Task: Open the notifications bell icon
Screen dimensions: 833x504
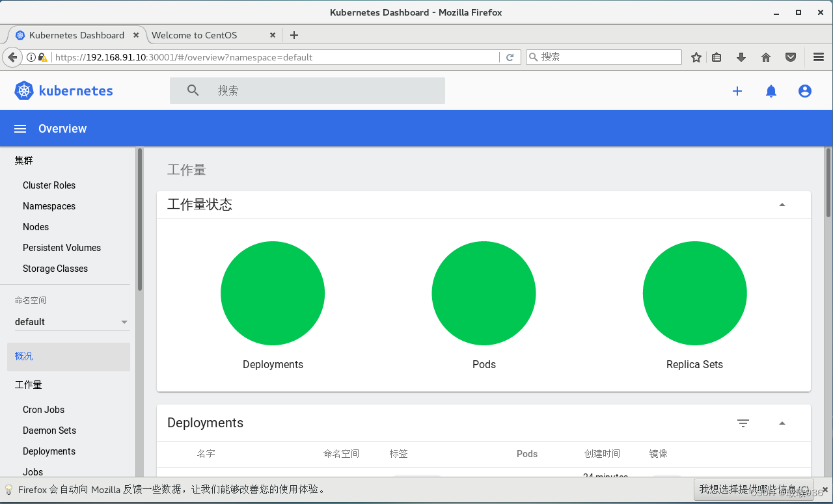Action: 771,91
